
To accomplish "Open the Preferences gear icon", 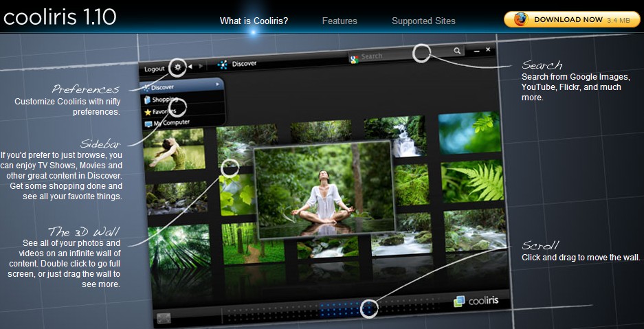I will 178,67.
